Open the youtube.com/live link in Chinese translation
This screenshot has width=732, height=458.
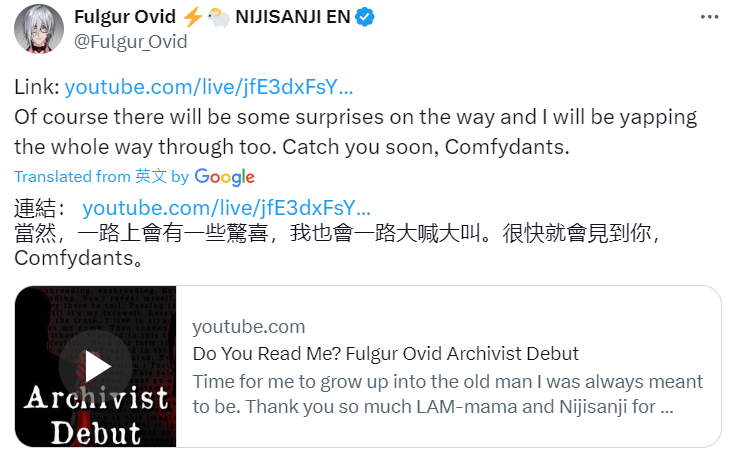(x=226, y=208)
